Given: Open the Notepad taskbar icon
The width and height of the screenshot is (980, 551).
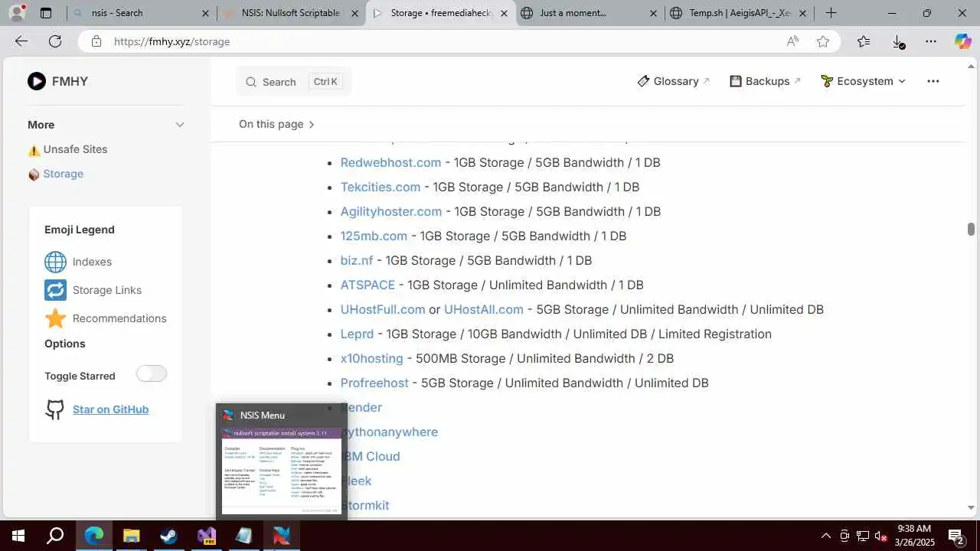Looking at the screenshot, I should tap(244, 536).
